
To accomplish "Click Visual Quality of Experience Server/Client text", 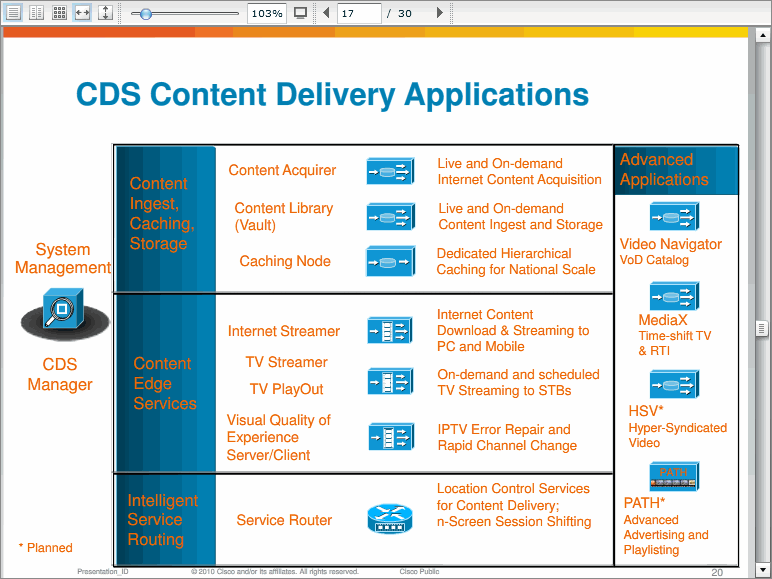I will (x=279, y=437).
